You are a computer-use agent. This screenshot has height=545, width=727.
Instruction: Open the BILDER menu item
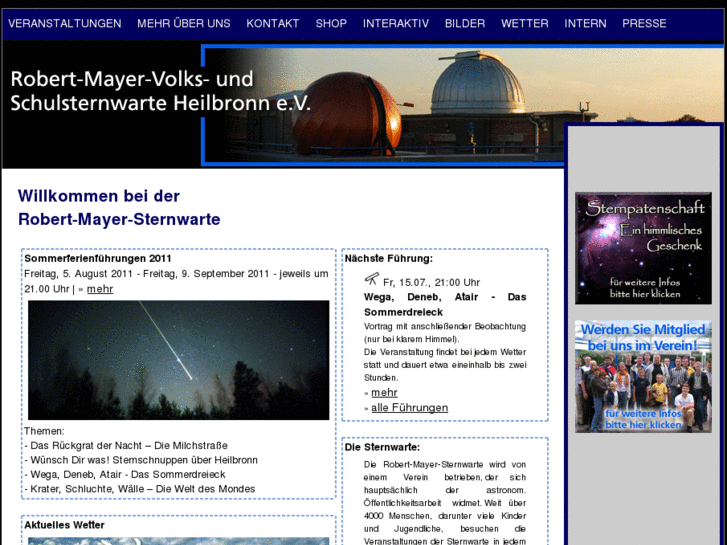(465, 24)
